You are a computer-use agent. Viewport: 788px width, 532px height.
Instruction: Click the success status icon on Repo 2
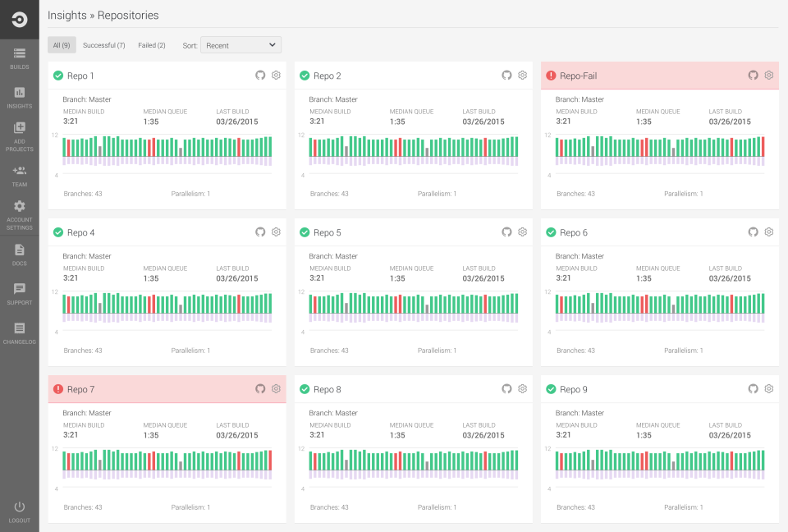(x=305, y=75)
